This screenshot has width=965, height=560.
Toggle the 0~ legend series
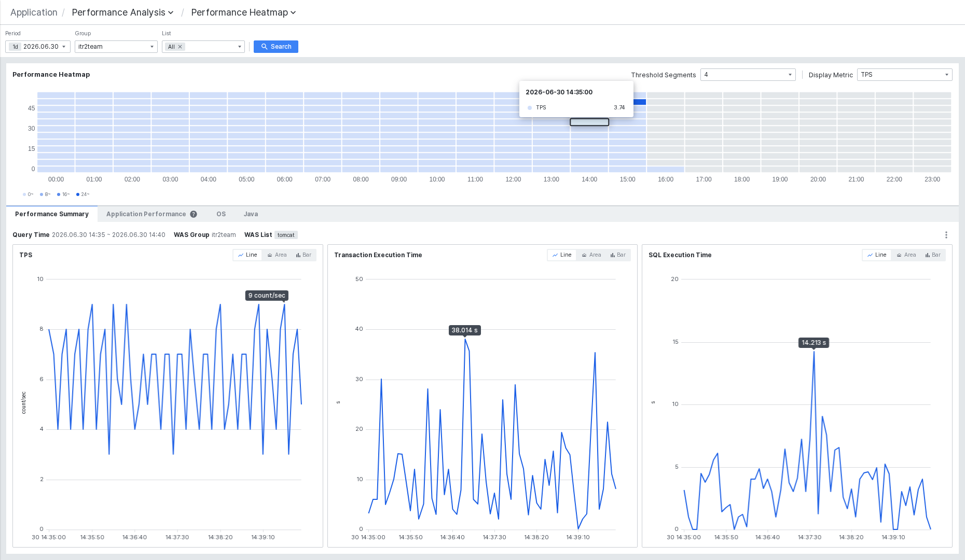coord(28,194)
